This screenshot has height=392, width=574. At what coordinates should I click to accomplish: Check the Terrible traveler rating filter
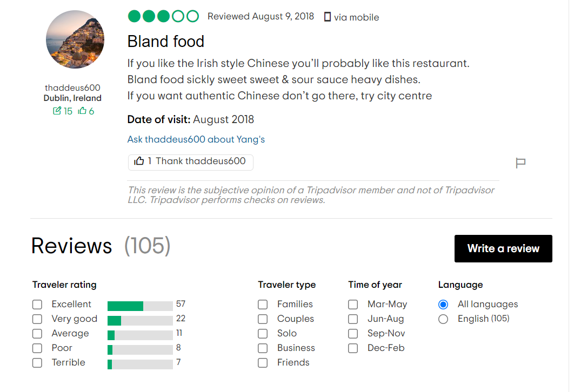coord(37,362)
